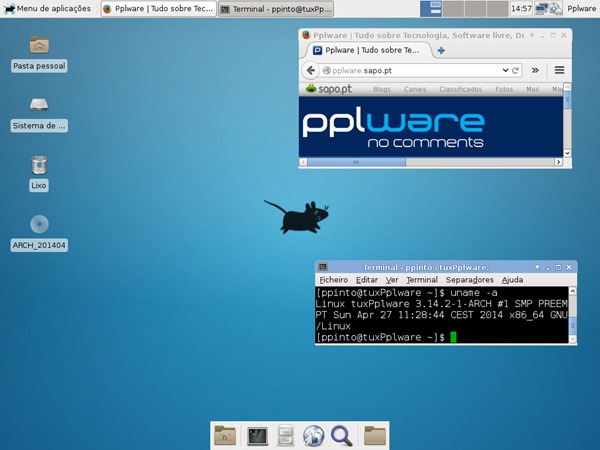Screen dimensions: 600x450
Task: Open the Fotos link
Action: [x=504, y=89]
